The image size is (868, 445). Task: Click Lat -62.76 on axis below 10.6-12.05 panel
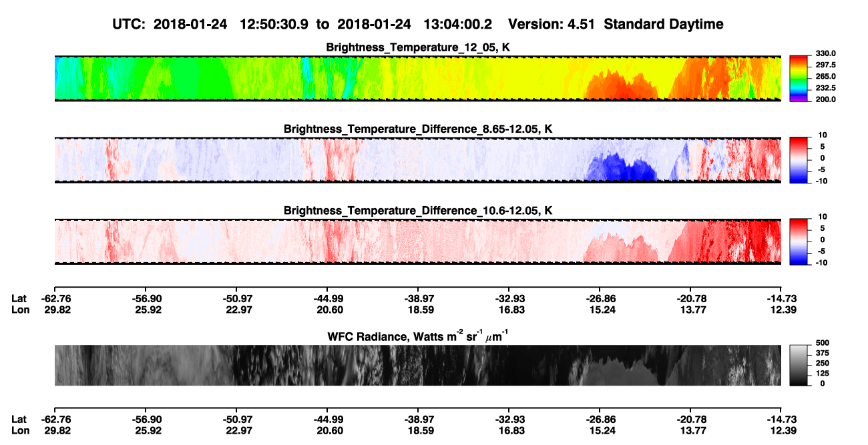click(55, 299)
